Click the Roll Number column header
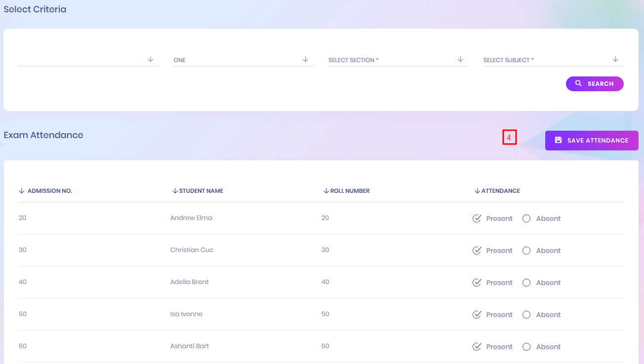This screenshot has height=364, width=644. [x=350, y=191]
